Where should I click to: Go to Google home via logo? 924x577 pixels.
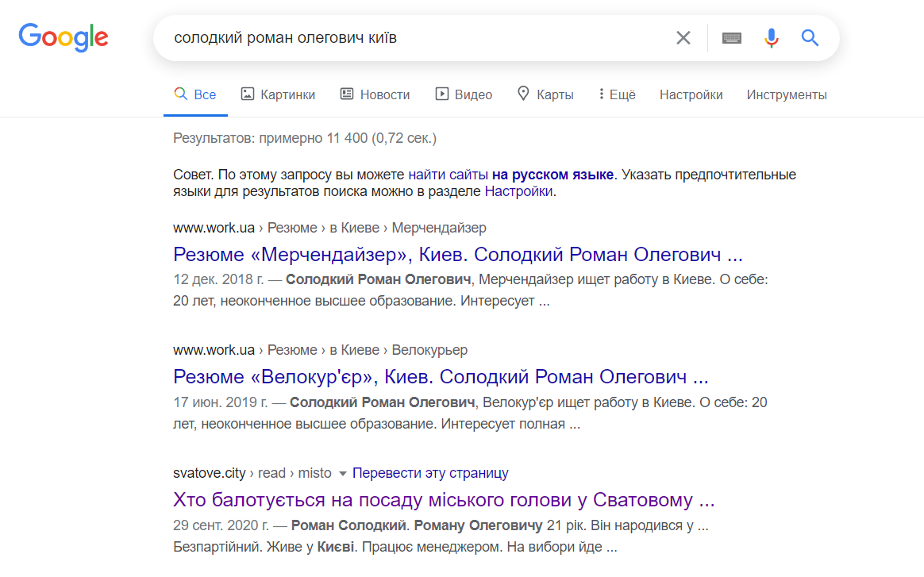[x=64, y=38]
